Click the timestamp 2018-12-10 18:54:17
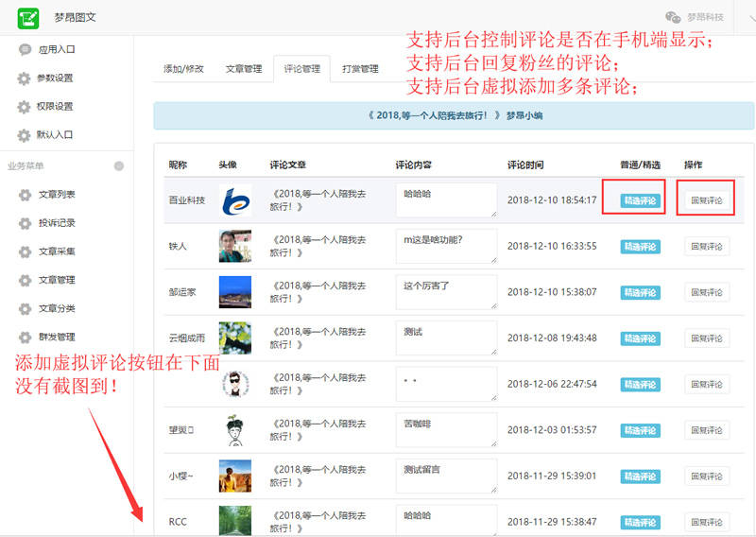Screen dimensions: 756x537 552,200
